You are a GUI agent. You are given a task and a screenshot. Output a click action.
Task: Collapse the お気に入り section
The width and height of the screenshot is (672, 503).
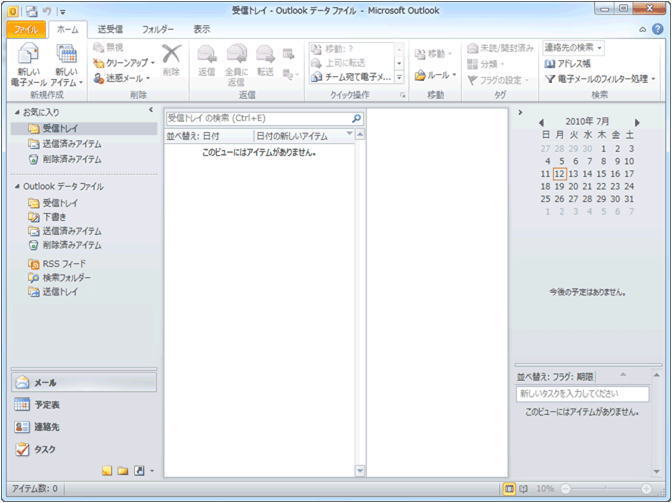pos(17,112)
